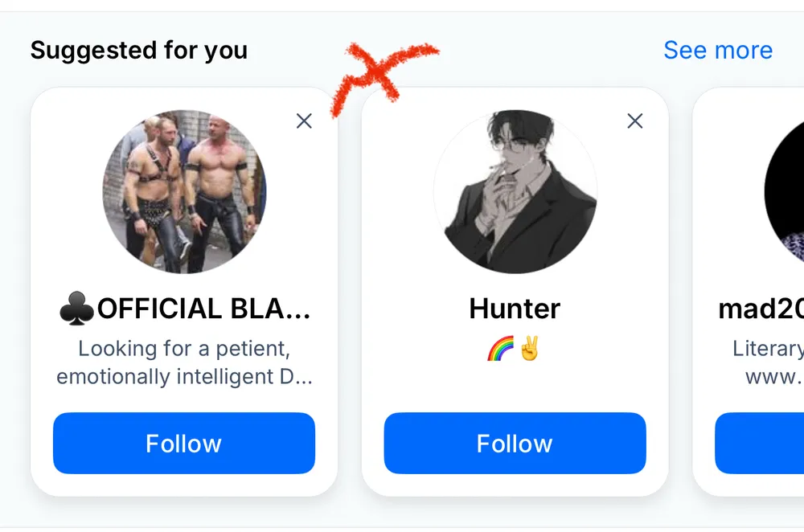Open the OFFICIAL BLA profile photo
Image resolution: width=804 pixels, height=532 pixels.
[184, 192]
